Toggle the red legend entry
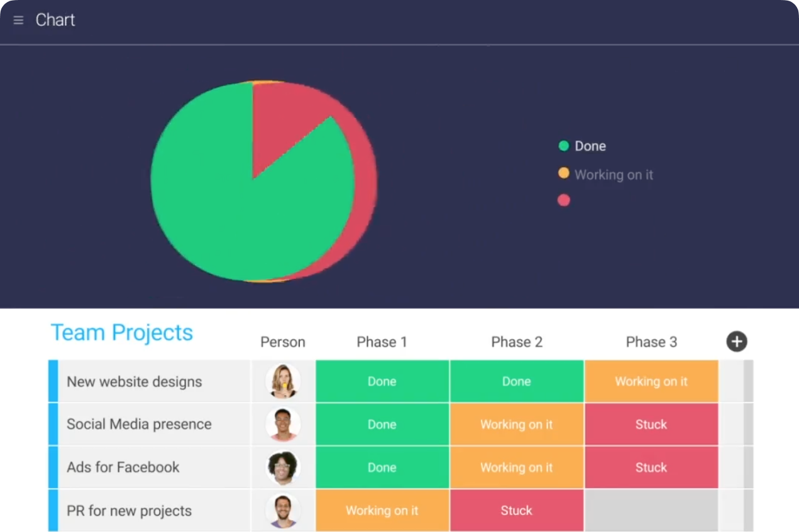The height and width of the screenshot is (532, 799). click(x=564, y=200)
